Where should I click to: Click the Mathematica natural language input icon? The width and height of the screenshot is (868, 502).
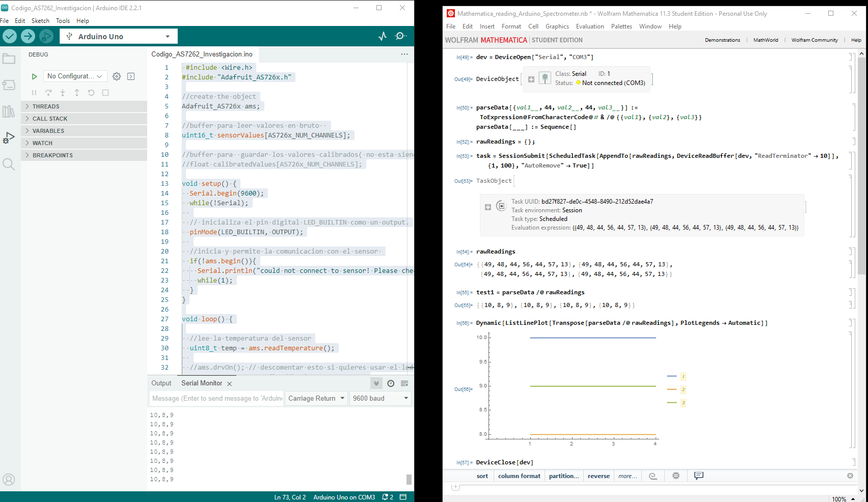(x=653, y=476)
